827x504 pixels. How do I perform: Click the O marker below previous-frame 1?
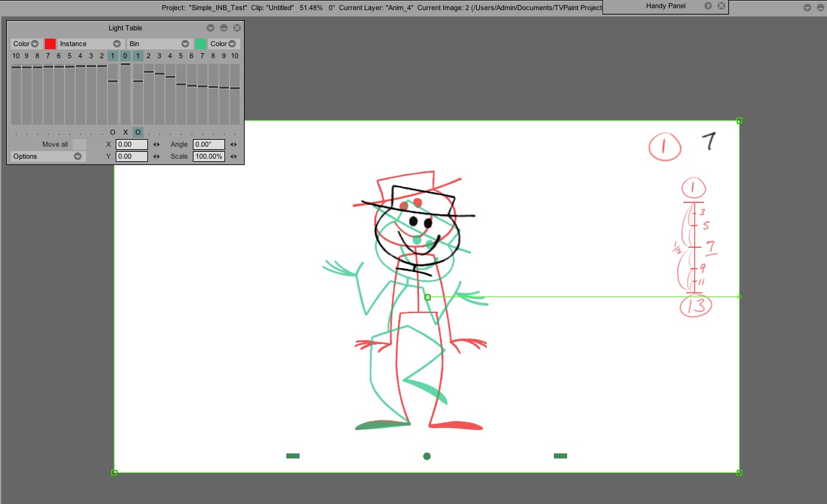pyautogui.click(x=113, y=132)
